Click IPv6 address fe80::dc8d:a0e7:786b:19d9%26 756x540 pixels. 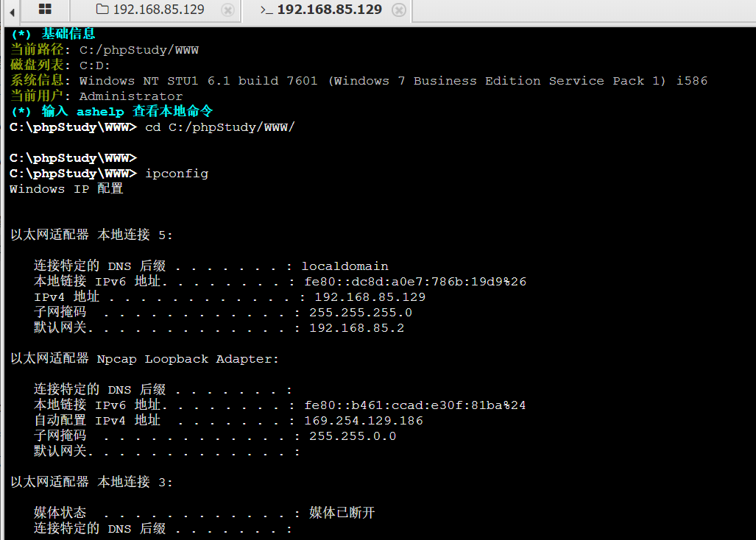[x=415, y=281]
